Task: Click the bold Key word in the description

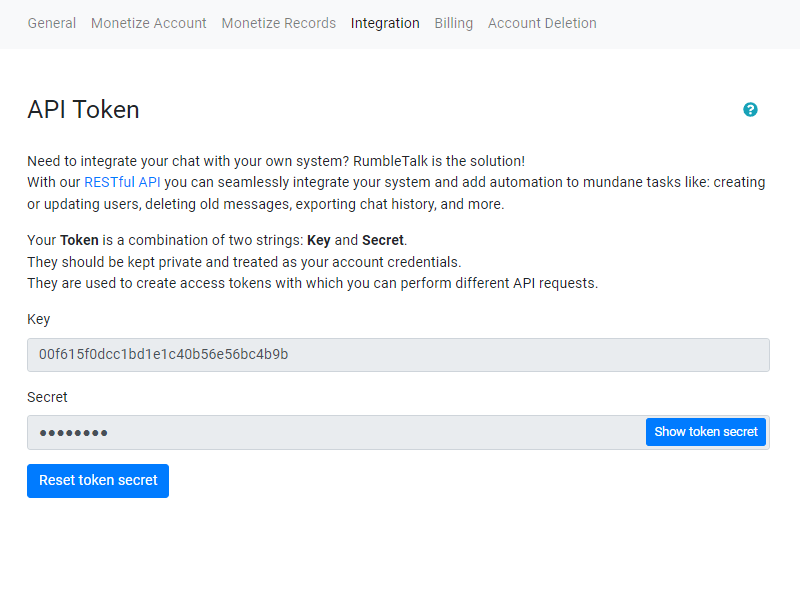Action: (x=318, y=240)
